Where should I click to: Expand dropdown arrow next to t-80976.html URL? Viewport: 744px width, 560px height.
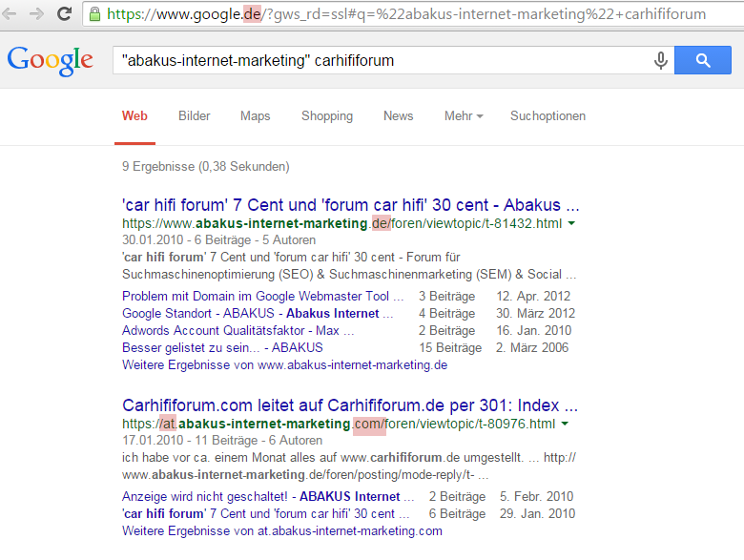(x=565, y=424)
